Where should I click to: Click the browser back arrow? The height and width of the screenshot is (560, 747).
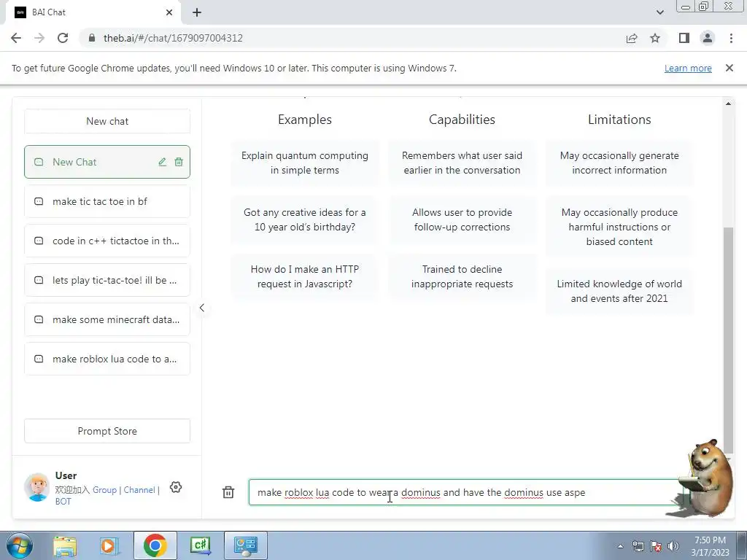coord(16,38)
